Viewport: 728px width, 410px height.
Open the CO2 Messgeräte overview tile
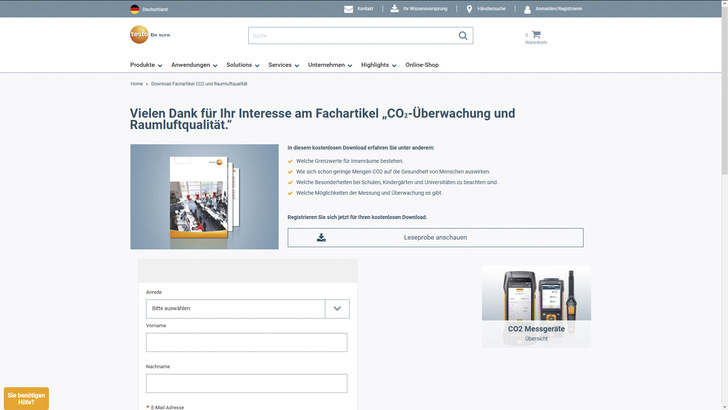pos(536,307)
